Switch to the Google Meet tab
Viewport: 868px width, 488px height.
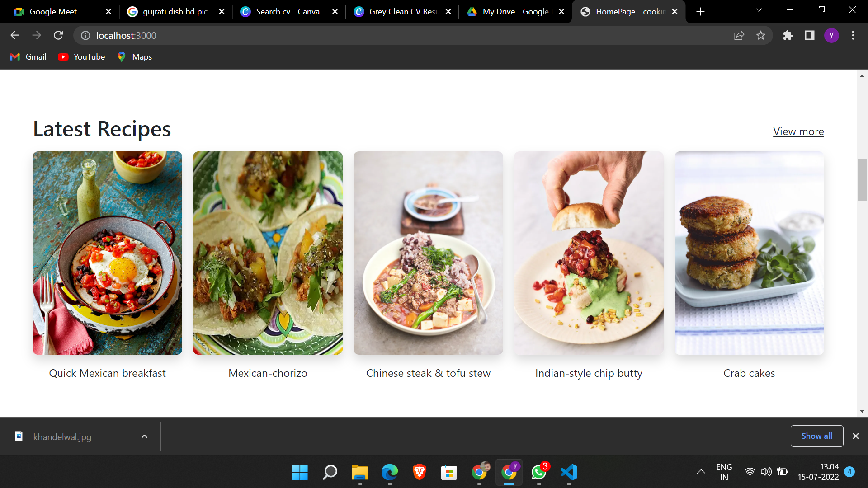[54, 11]
